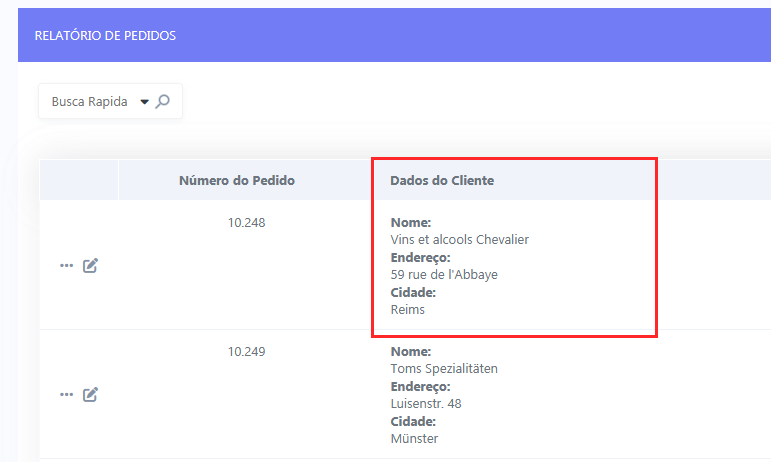771x462 pixels.
Task: Edit order 10.249 with pencil icon
Action: [90, 394]
